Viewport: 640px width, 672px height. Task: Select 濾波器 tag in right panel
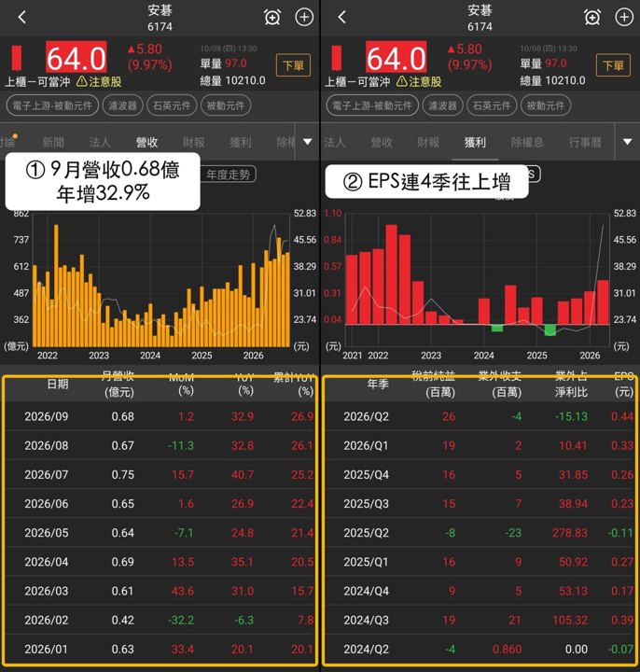point(442,105)
